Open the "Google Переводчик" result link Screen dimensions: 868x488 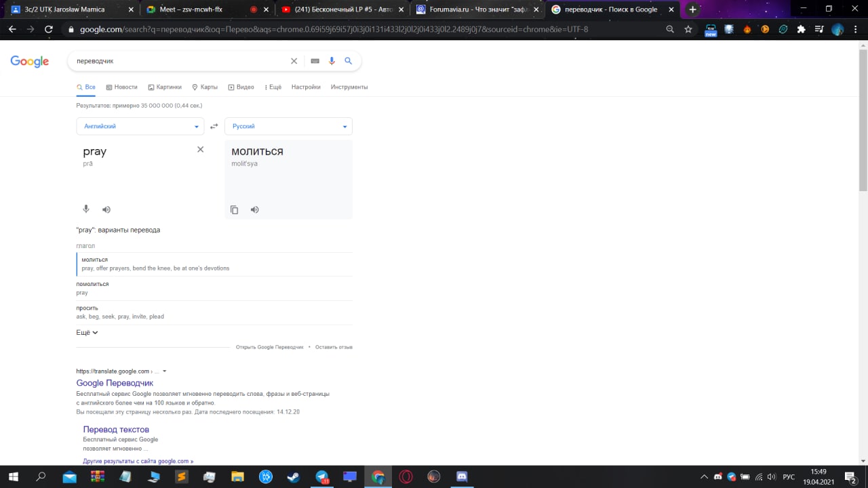click(x=115, y=383)
